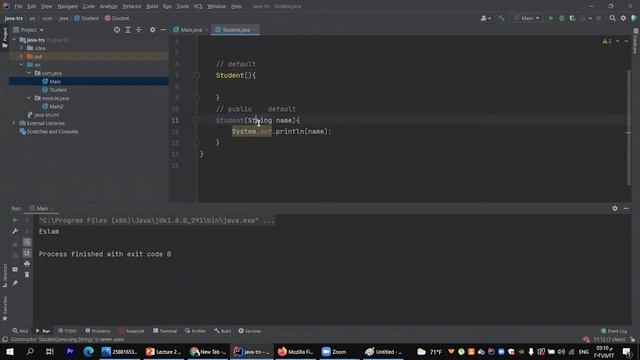The image size is (640, 360).
Task: Expand External Libraries node
Action: [14, 123]
